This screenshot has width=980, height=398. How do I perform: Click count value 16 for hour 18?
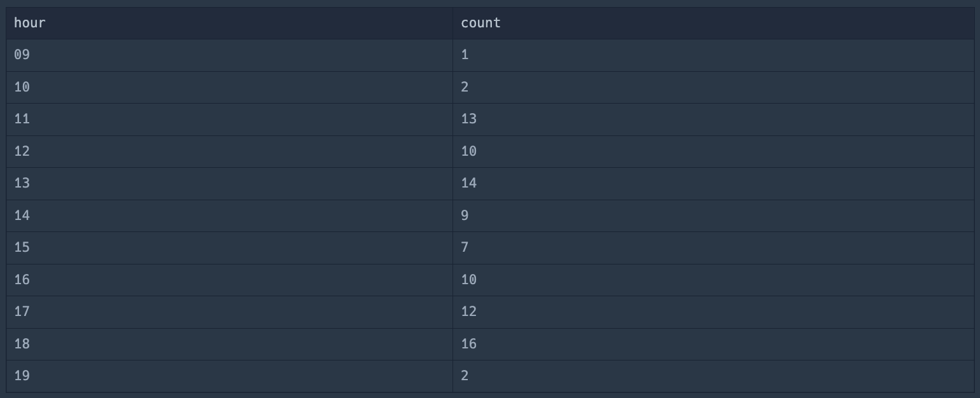(x=469, y=344)
